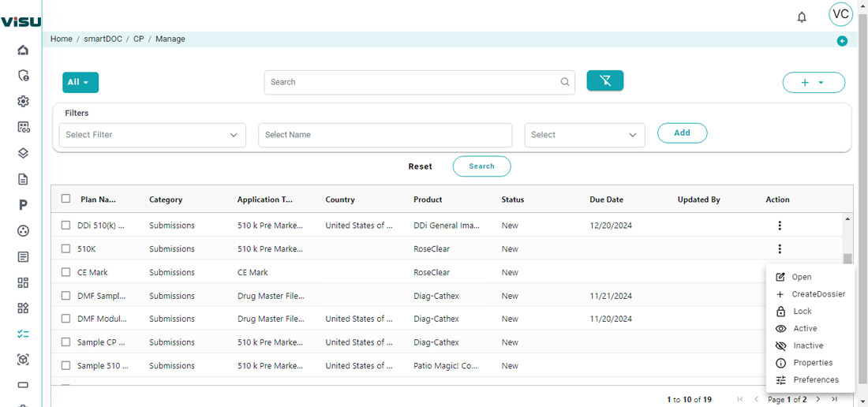The height and width of the screenshot is (407, 868).
Task: Click the layers icon in the sidebar
Action: click(23, 153)
